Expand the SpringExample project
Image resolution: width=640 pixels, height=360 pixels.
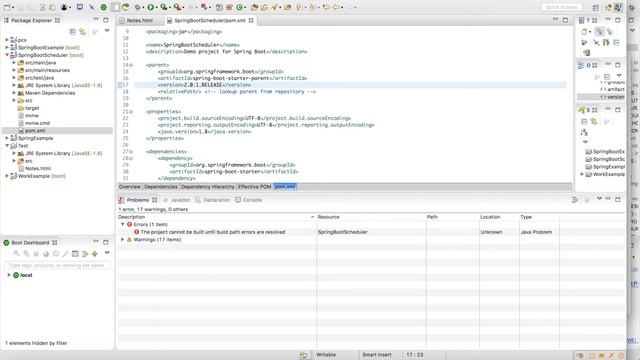pos(7,138)
